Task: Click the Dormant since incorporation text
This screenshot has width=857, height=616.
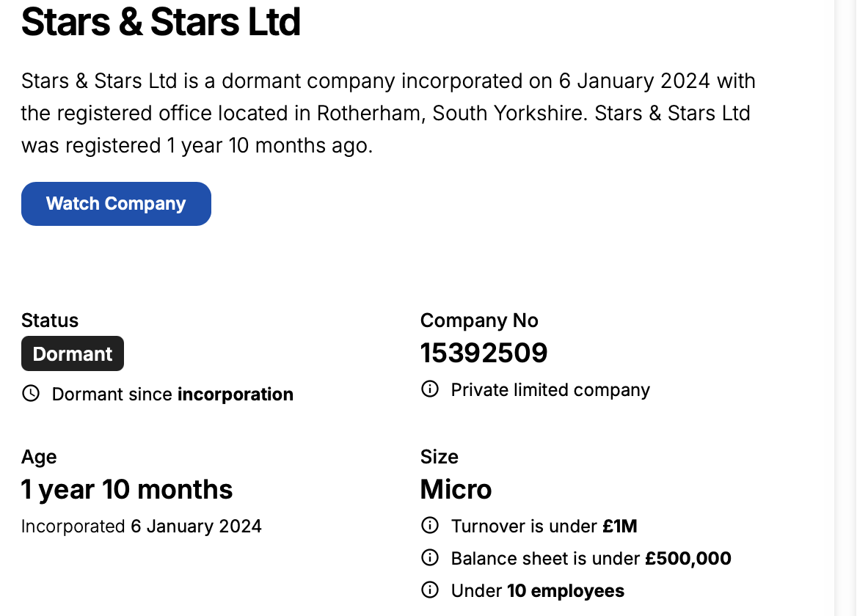Action: tap(172, 395)
